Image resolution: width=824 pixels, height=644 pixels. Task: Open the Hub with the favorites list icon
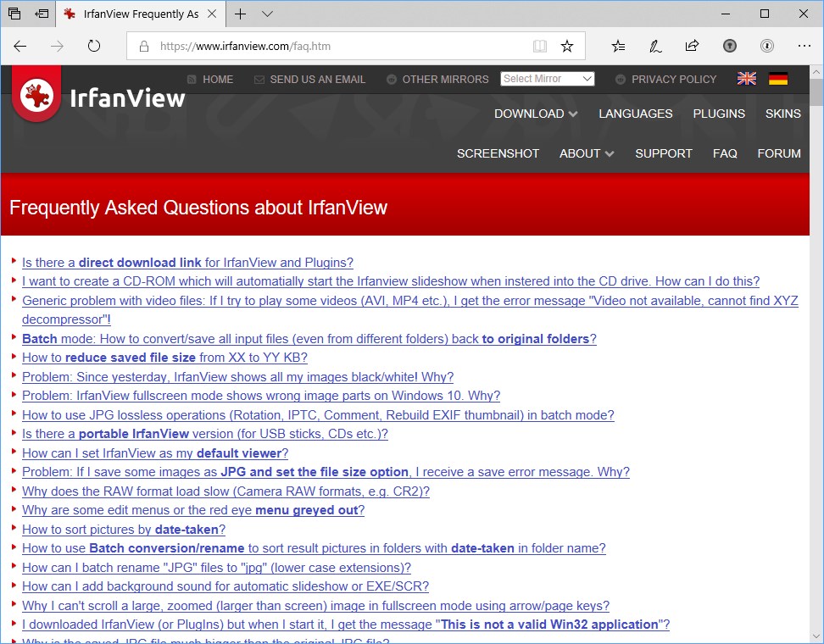618,47
